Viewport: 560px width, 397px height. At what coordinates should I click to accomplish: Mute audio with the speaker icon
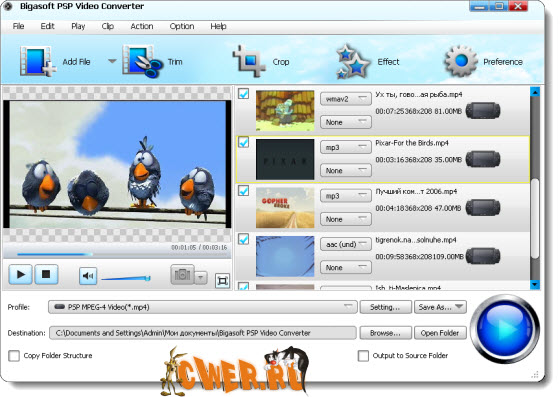pyautogui.click(x=88, y=276)
